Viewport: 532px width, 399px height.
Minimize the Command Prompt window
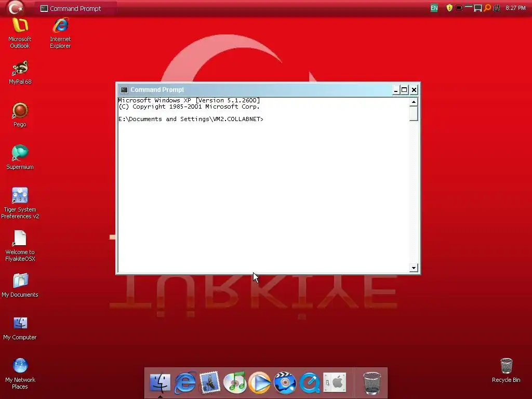[x=395, y=90]
